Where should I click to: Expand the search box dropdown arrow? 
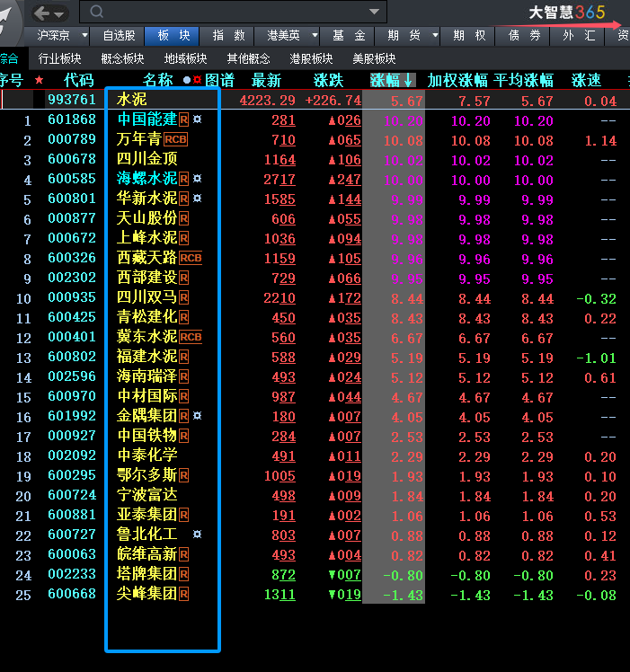[x=375, y=12]
